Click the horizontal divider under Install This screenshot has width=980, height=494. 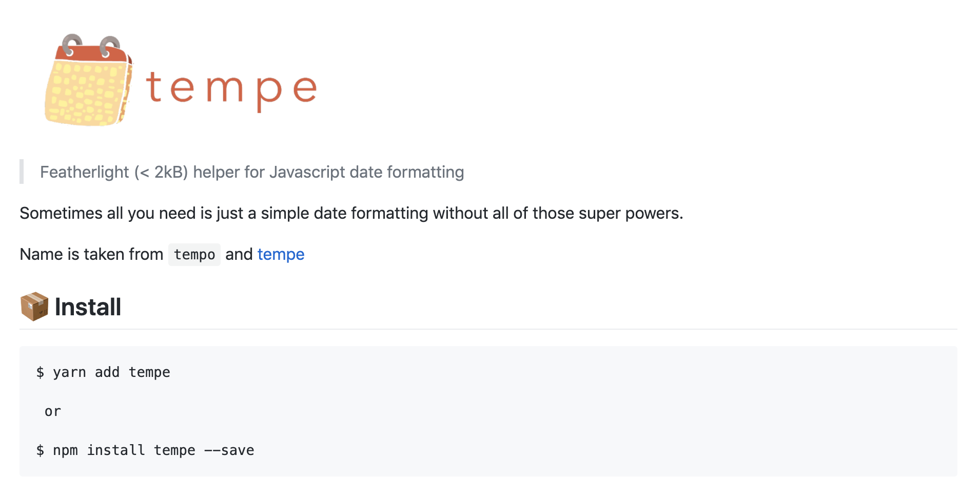[x=487, y=329]
